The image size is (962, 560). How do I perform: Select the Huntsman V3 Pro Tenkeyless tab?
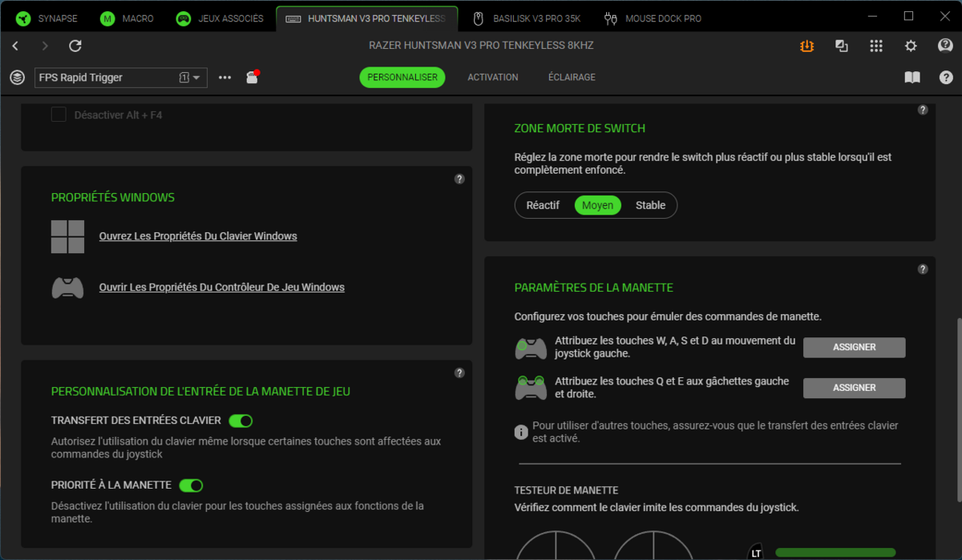tap(366, 18)
